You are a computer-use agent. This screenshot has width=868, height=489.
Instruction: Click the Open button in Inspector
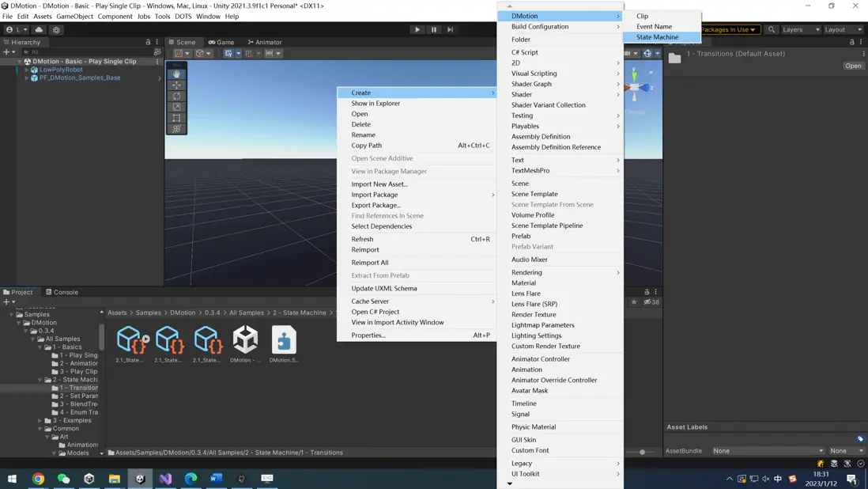[853, 66]
